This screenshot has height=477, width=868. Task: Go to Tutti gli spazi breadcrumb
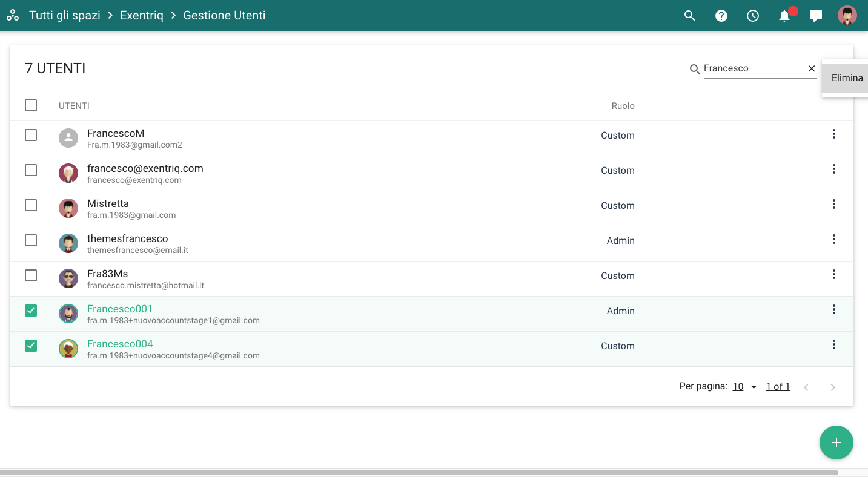[65, 16]
